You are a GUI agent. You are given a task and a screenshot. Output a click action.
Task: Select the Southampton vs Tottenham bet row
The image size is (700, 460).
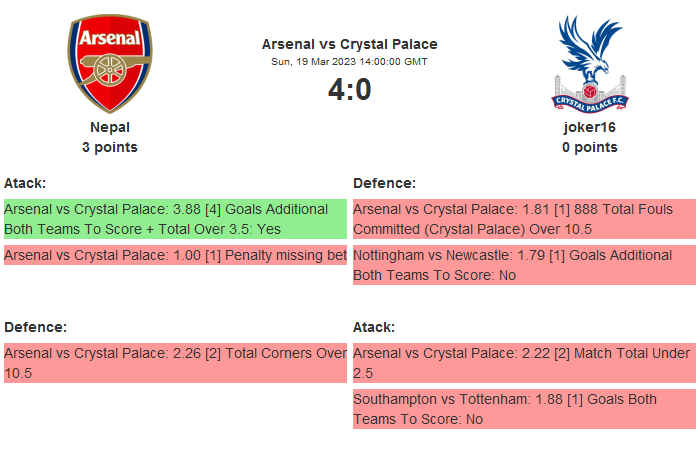pyautogui.click(x=523, y=409)
